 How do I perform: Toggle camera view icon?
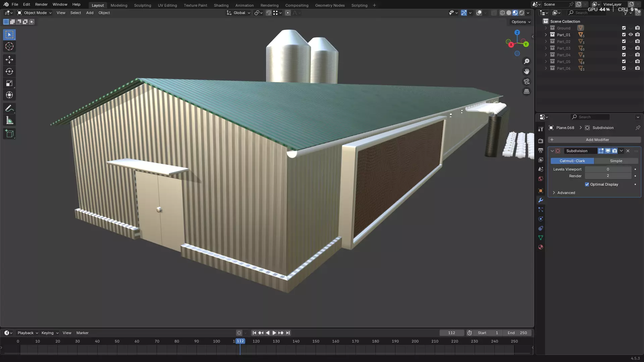(527, 81)
